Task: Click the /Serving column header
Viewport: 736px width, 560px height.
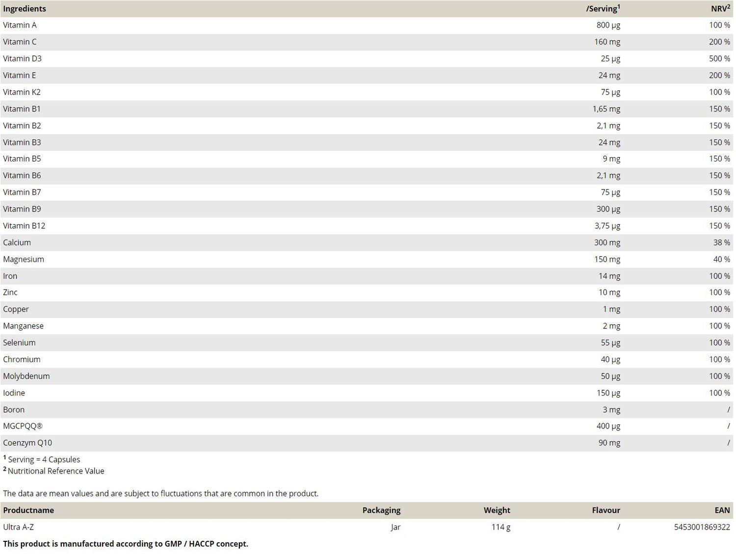Action: 603,9
